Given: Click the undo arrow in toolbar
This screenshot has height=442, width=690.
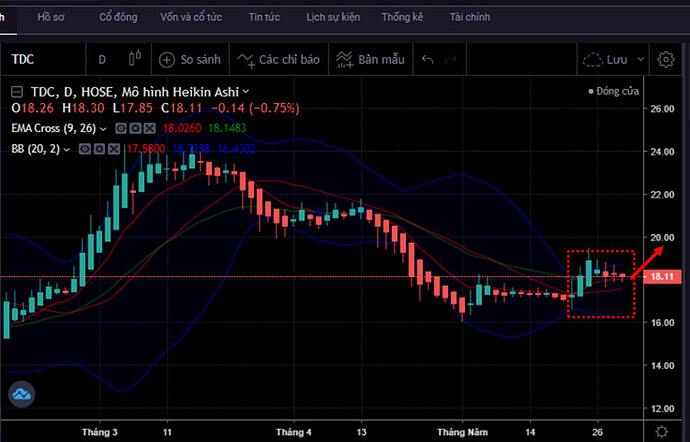Looking at the screenshot, I should coord(427,60).
